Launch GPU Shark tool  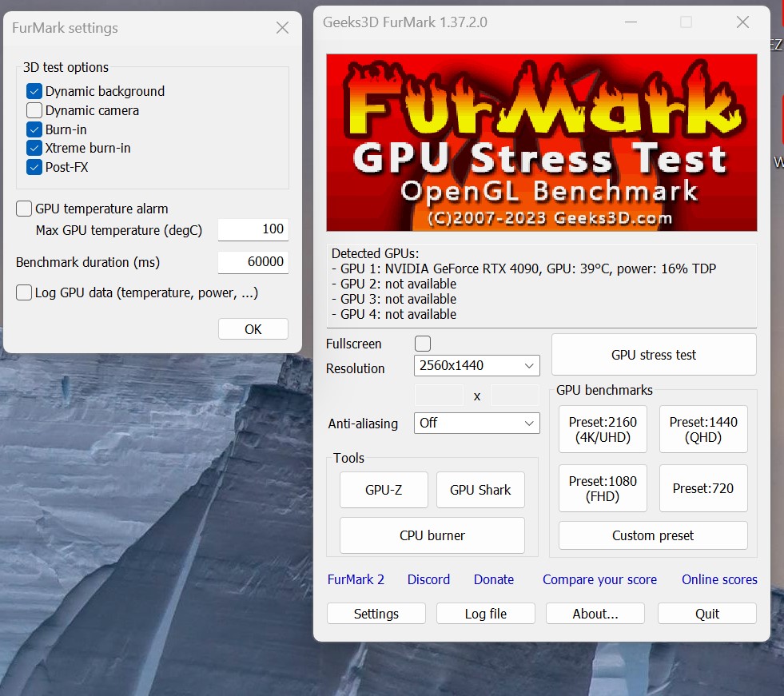(480, 490)
